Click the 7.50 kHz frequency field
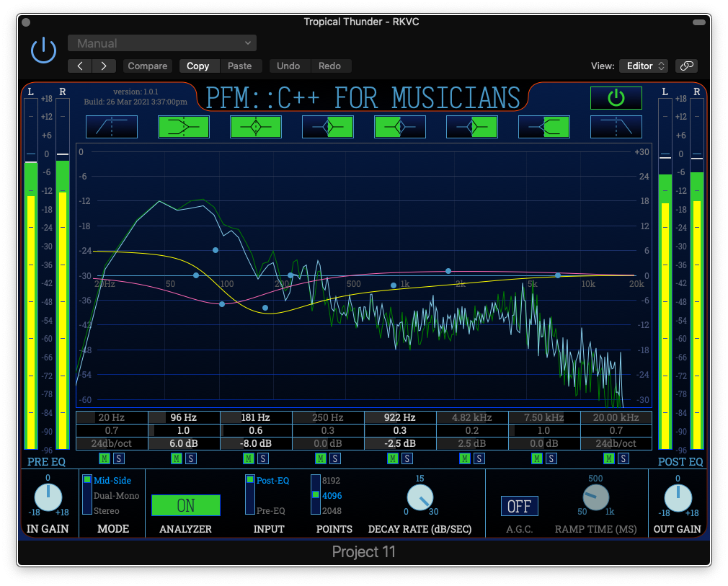Screen dimensions: 728x586 543,417
